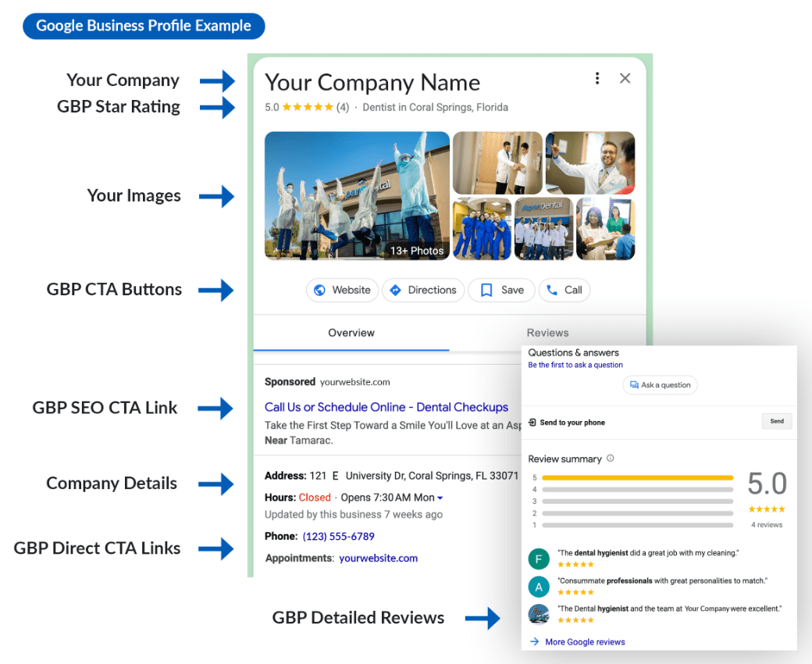The width and height of the screenshot is (812, 664).
Task: Click the header star rating next to 5.0
Action: click(x=308, y=107)
